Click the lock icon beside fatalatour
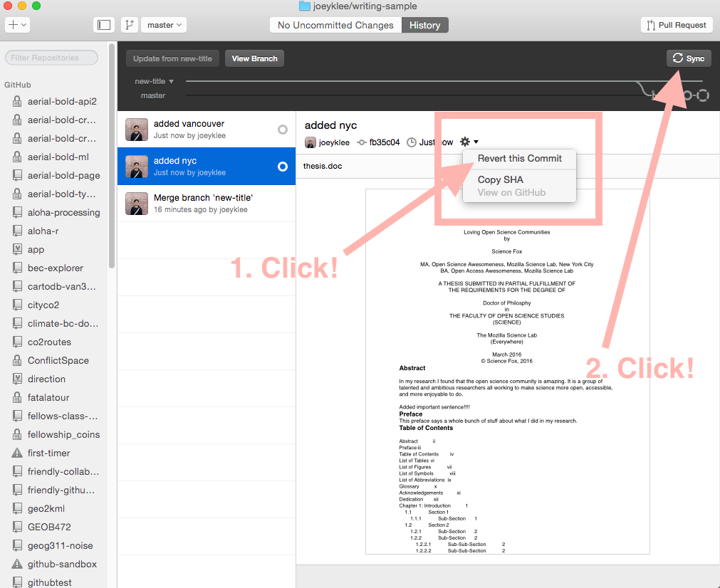The height and width of the screenshot is (588, 720). (17, 397)
